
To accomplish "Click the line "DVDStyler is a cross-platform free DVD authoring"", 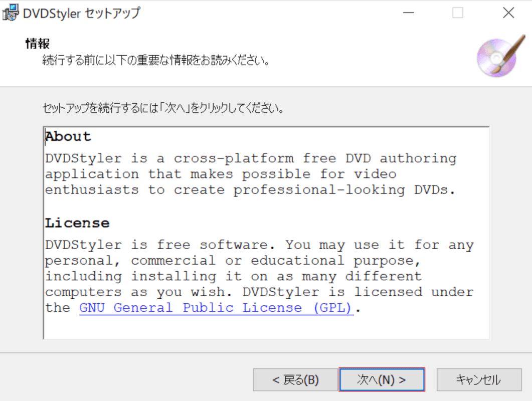I will (x=251, y=158).
